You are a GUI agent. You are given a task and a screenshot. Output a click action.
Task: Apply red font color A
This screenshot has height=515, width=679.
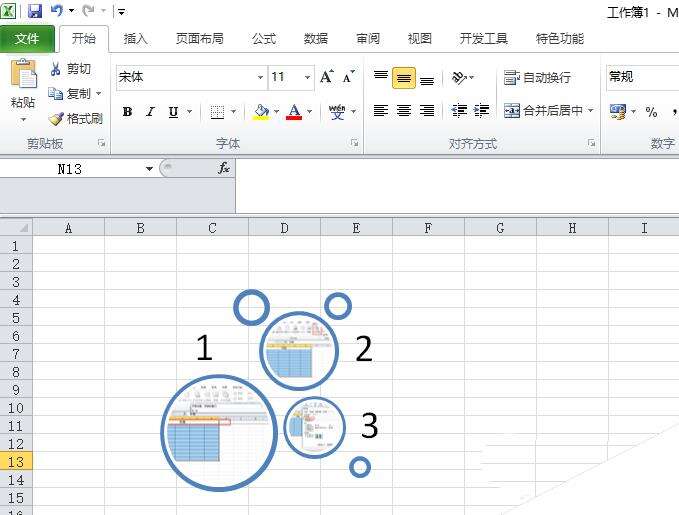294,112
